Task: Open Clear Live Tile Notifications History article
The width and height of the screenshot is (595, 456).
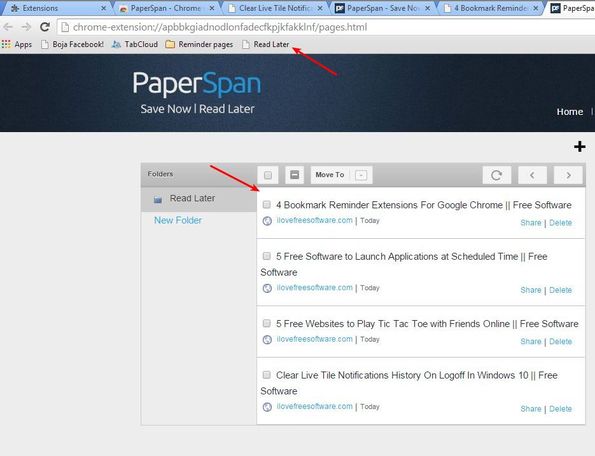Action: click(409, 383)
